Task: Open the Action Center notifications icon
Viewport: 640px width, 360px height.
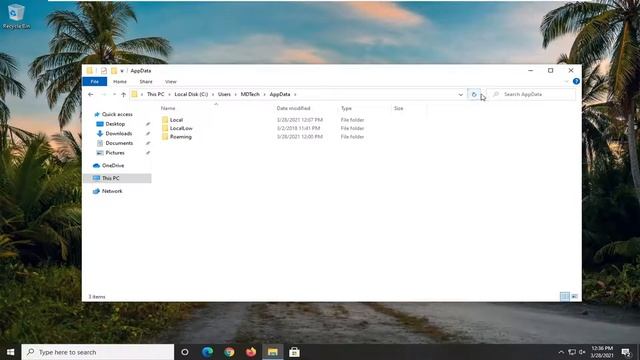Action: tap(626, 352)
